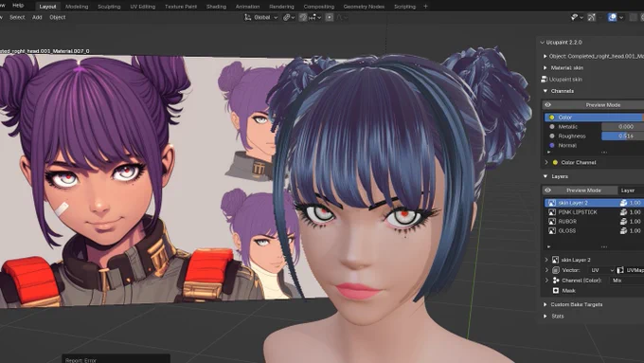The height and width of the screenshot is (363, 644).
Task: Toggle the proportional editing icon
Action: (330, 17)
